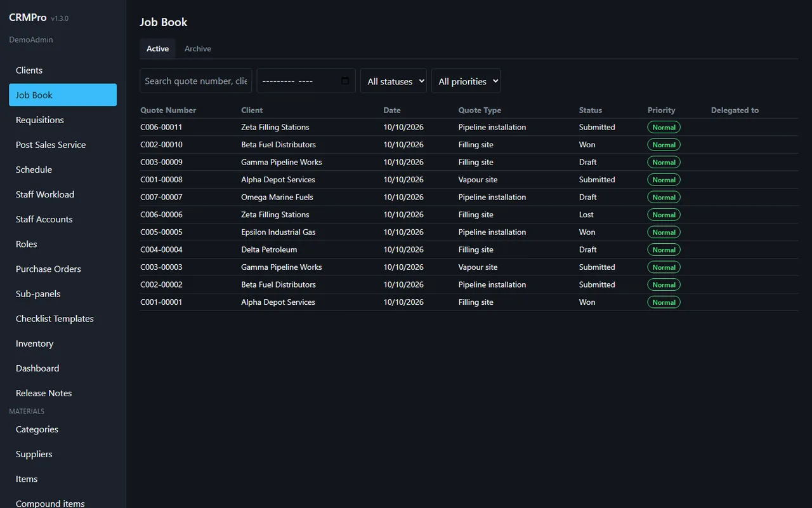Switch to the Archive tab
Image resolution: width=812 pixels, height=508 pixels.
(198, 49)
